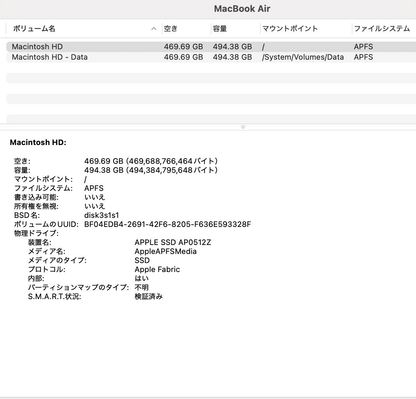Image resolution: width=416 pixels, height=399 pixels.
Task: Click the partition map type value 不明
Action: click(x=141, y=287)
